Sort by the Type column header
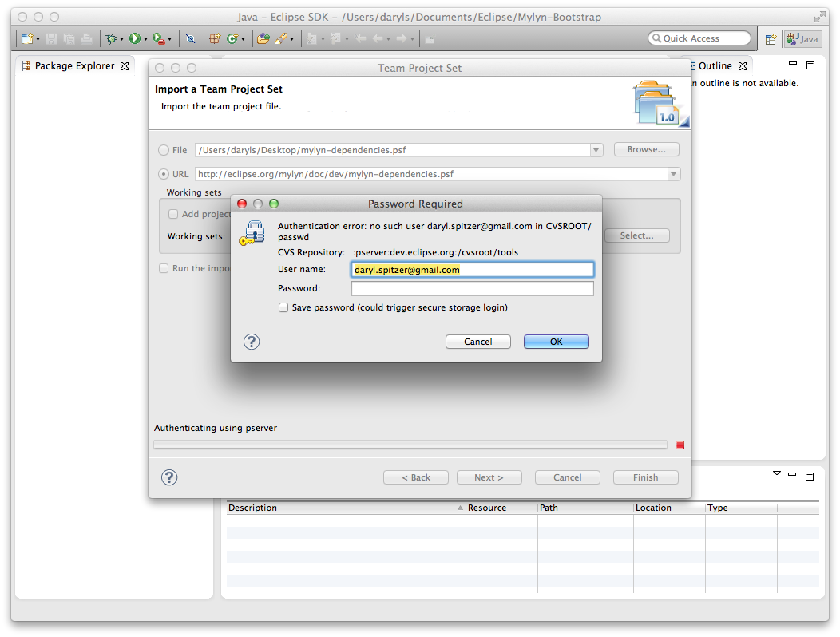Screen dimensions: 840x637 [741, 508]
